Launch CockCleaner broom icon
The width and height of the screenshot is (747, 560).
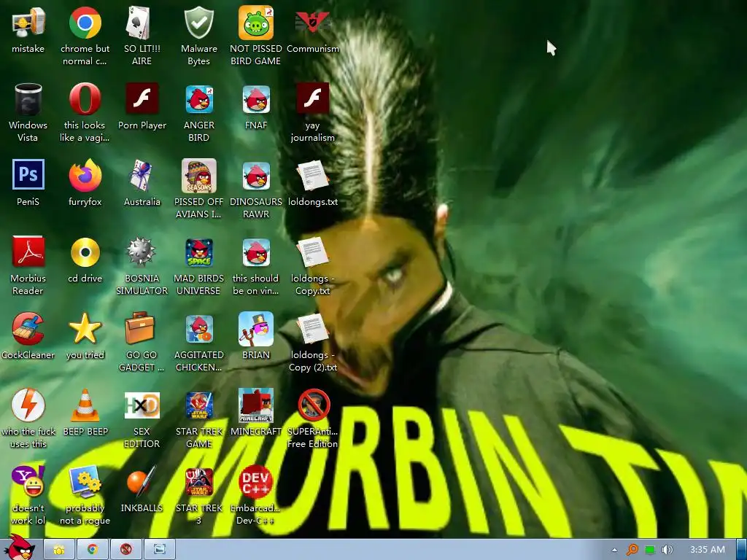click(x=28, y=328)
